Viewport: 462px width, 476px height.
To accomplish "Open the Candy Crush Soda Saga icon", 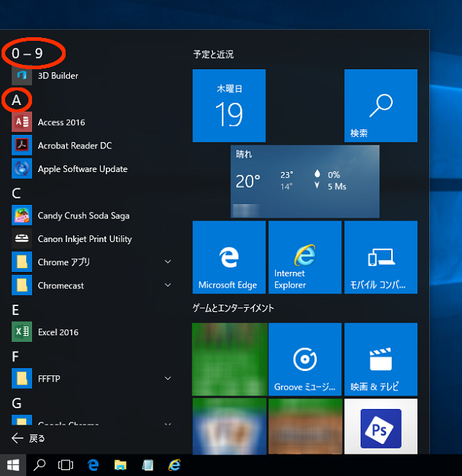I will pyautogui.click(x=22, y=215).
